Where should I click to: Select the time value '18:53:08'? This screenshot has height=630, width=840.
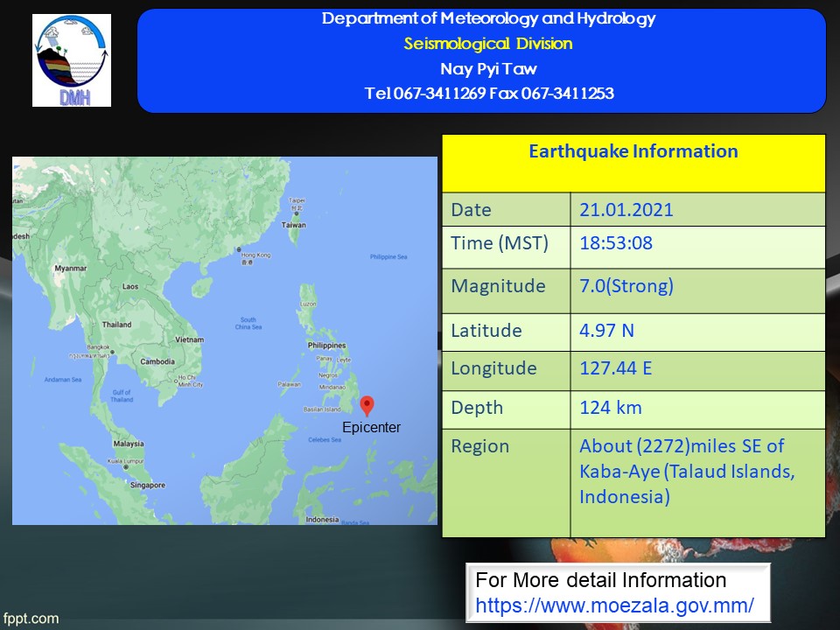point(616,243)
